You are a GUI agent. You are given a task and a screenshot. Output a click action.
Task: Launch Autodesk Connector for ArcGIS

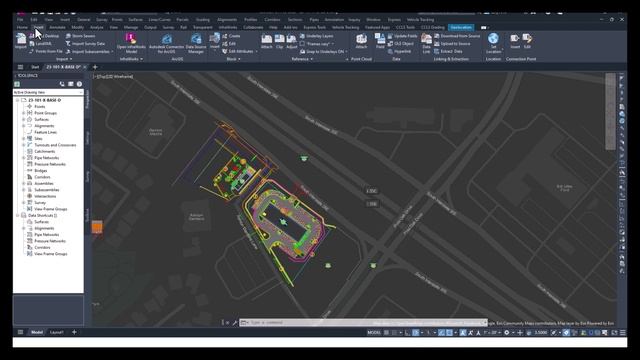(x=167, y=43)
